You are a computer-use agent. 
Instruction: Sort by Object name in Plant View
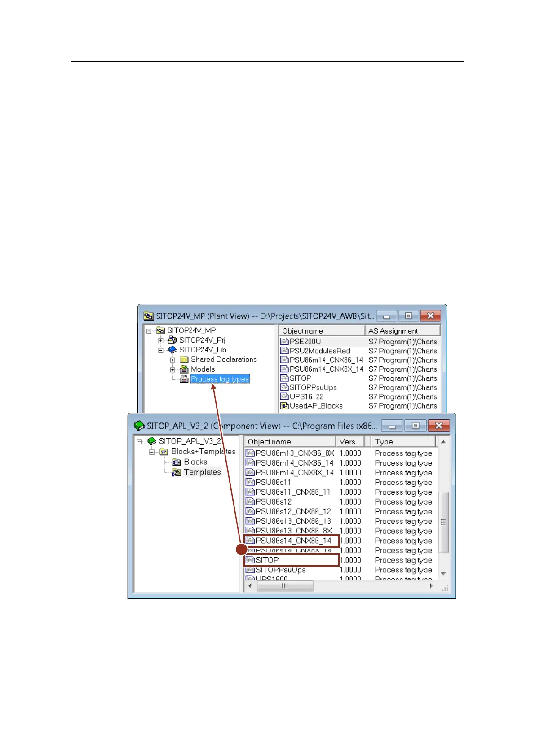coord(322,331)
